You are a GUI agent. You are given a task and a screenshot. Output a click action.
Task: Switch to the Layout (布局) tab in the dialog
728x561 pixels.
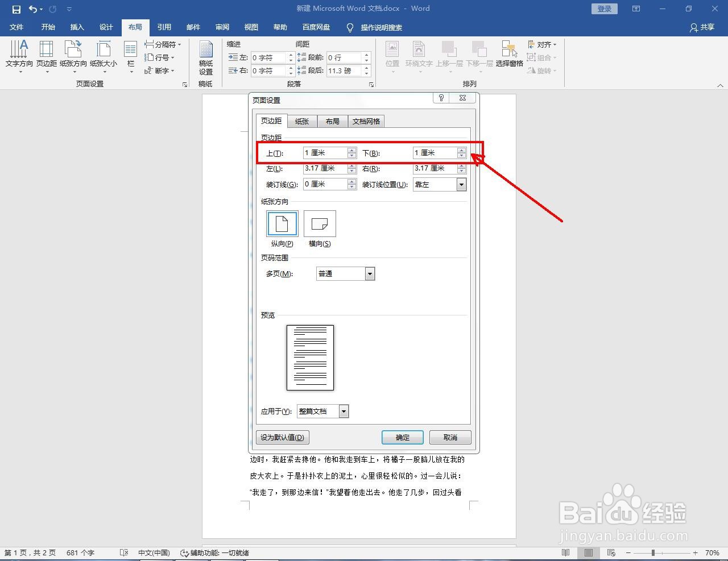332,121
